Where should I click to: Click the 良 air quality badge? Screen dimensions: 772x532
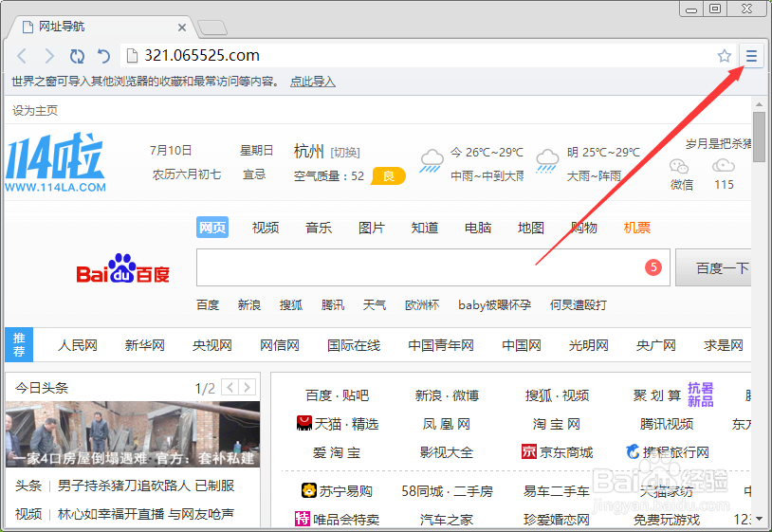pos(389,175)
